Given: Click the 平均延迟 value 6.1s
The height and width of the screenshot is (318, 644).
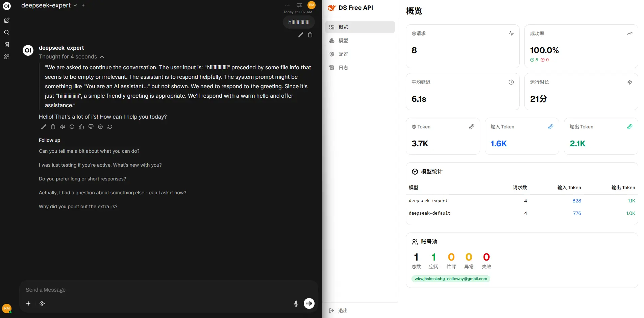Looking at the screenshot, I should pyautogui.click(x=419, y=99).
